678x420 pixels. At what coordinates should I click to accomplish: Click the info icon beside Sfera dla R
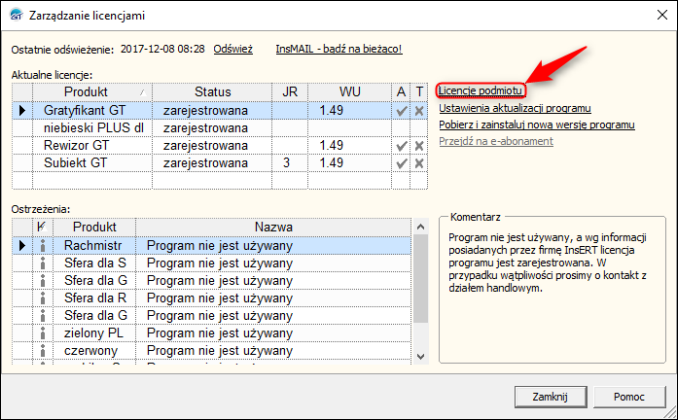(43, 298)
